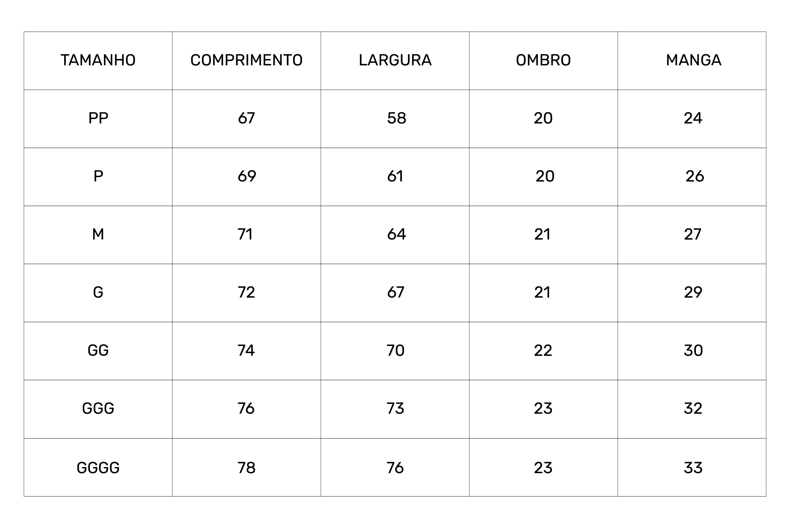This screenshot has width=812, height=526.
Task: Click manga value 24 for PP
Action: [x=693, y=118]
